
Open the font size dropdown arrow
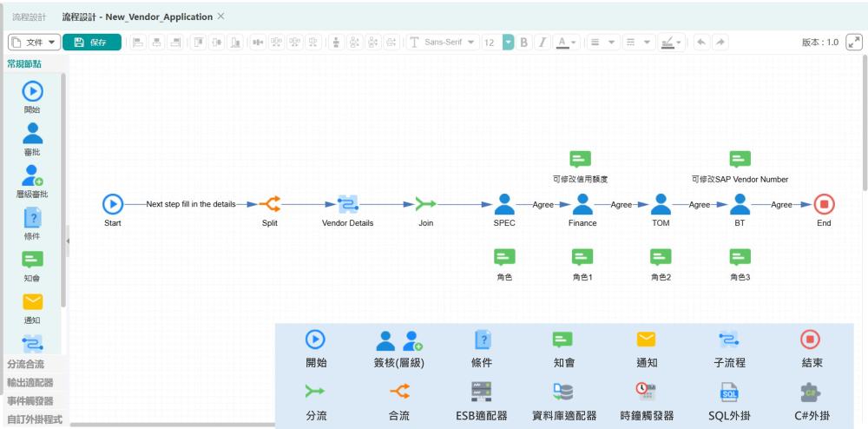pos(509,43)
